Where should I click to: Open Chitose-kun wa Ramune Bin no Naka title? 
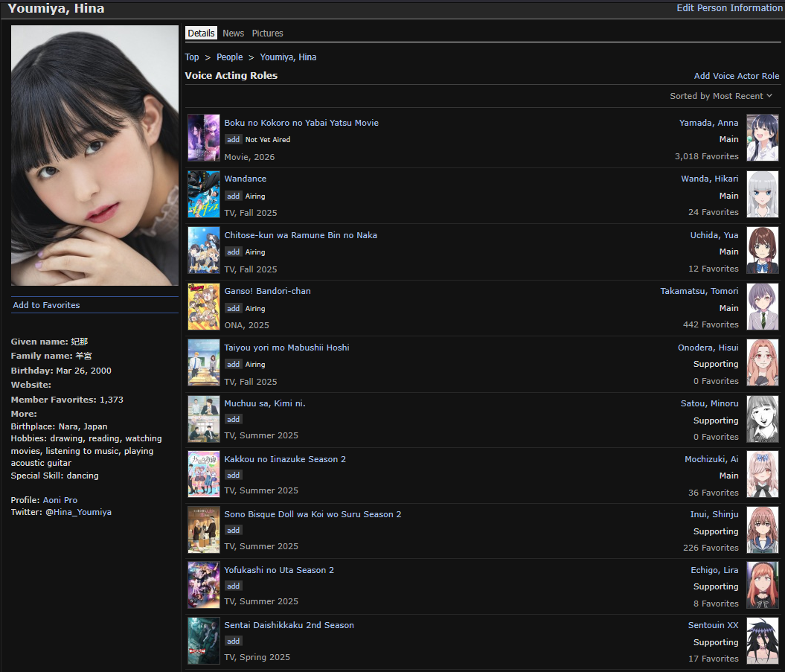[x=301, y=235]
